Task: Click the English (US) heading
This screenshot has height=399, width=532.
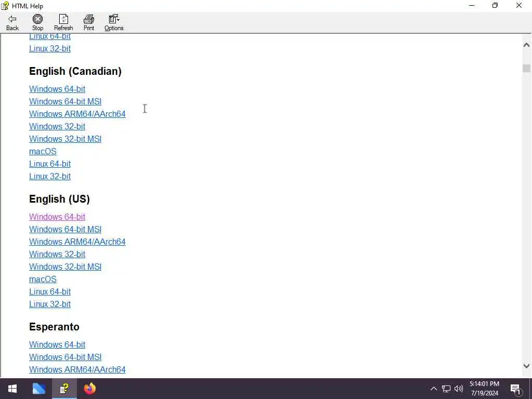Action: click(59, 199)
